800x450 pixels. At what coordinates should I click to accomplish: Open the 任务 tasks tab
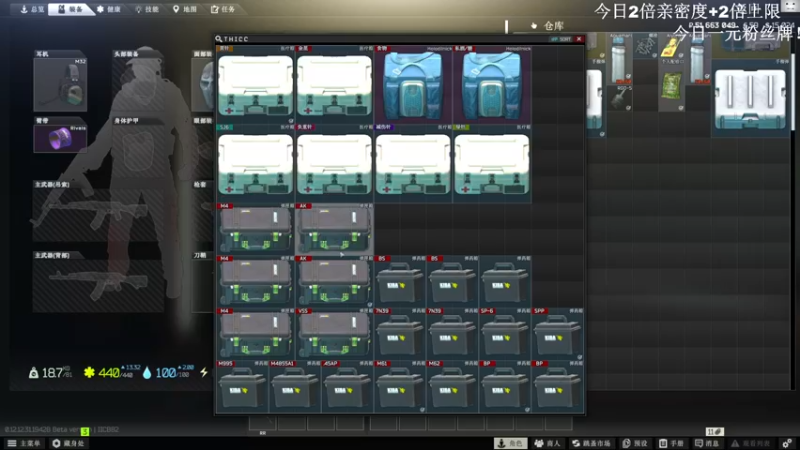tap(223, 9)
